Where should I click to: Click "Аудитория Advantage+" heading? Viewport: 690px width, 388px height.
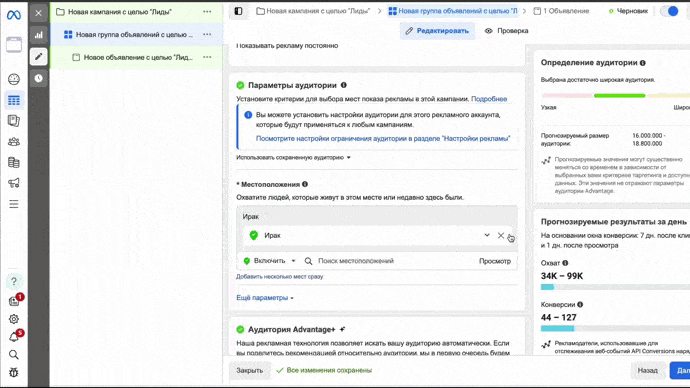pyautogui.click(x=291, y=329)
